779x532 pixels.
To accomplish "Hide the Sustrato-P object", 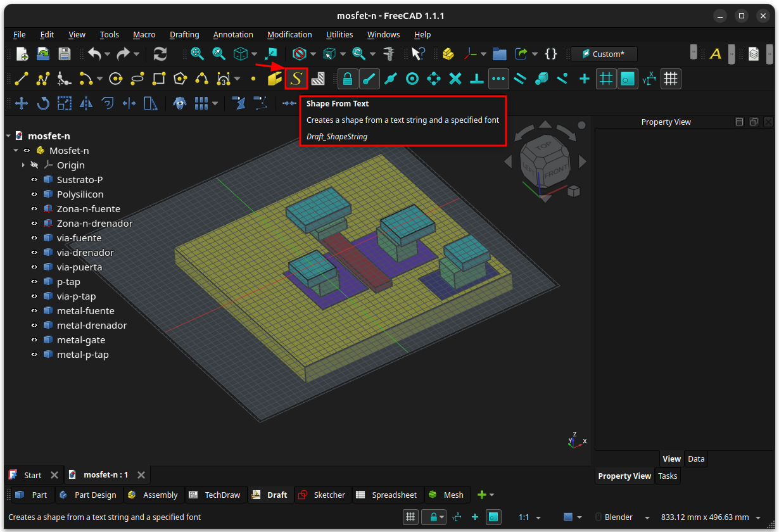I will 35,180.
